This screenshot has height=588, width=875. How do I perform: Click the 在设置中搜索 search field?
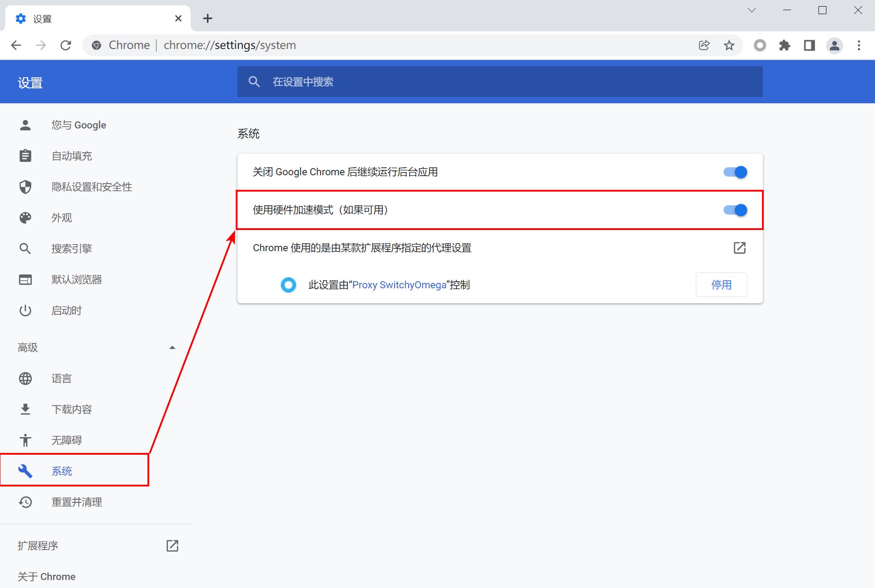click(500, 82)
